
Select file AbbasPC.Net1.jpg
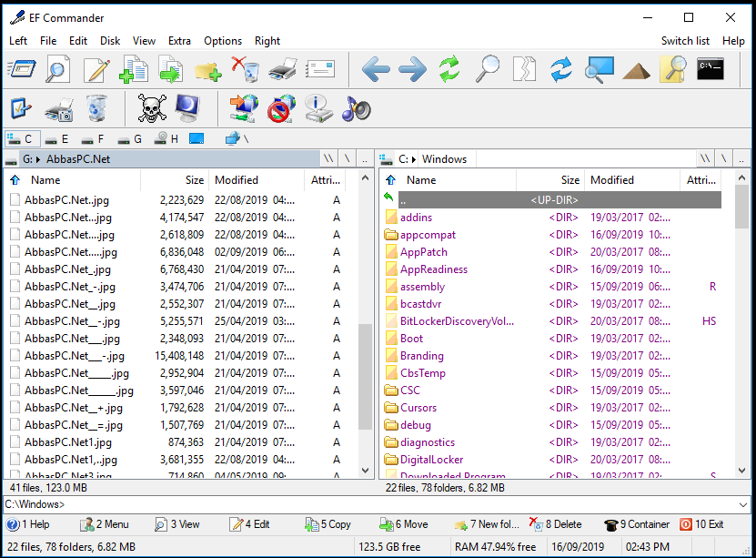[68, 442]
